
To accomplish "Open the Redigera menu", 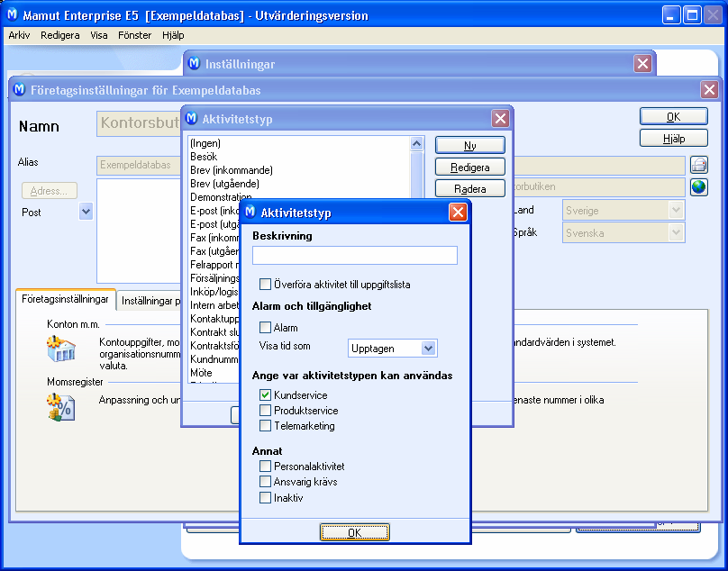I will 59,35.
